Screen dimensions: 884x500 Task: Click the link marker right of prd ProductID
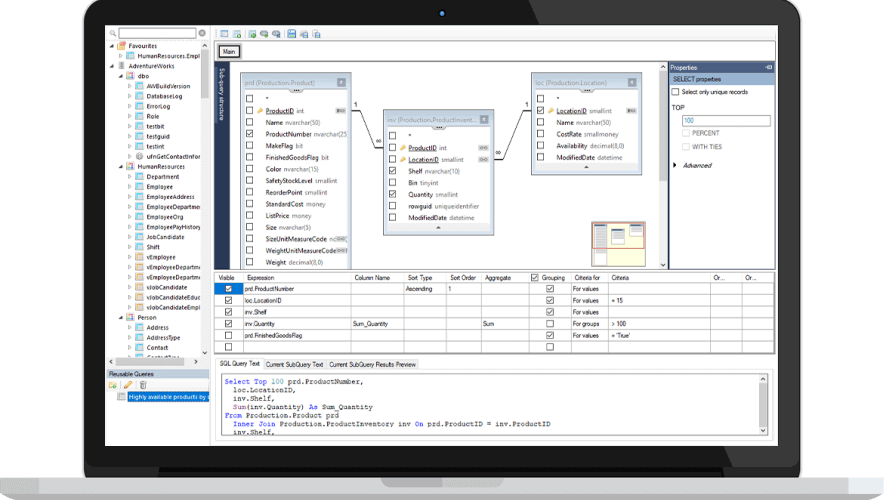[x=341, y=111]
